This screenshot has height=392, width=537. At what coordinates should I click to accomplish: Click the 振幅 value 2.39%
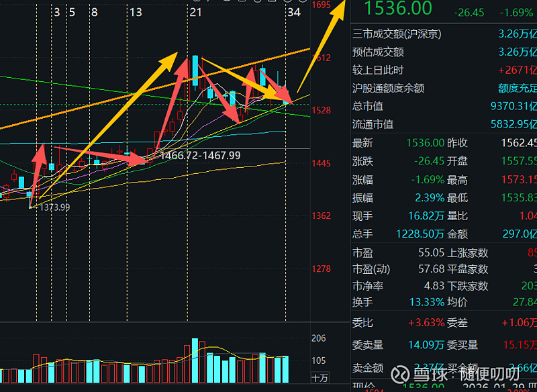pyautogui.click(x=430, y=197)
